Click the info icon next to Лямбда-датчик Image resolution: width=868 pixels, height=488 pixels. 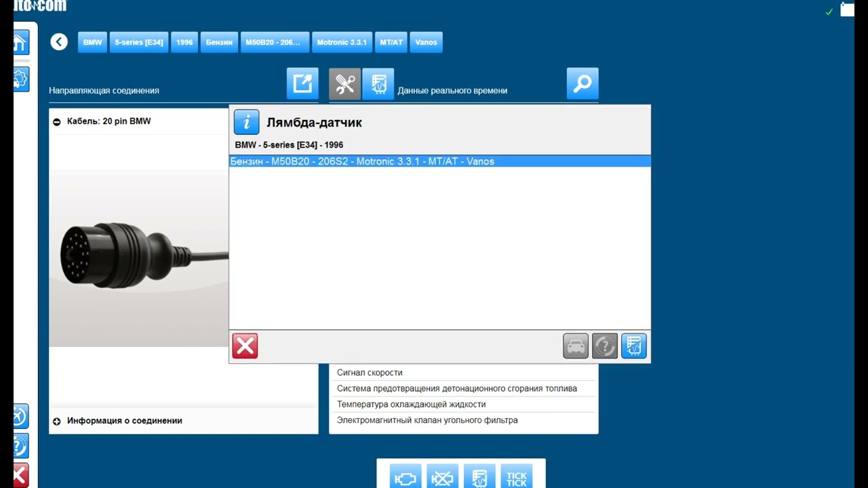coord(247,122)
